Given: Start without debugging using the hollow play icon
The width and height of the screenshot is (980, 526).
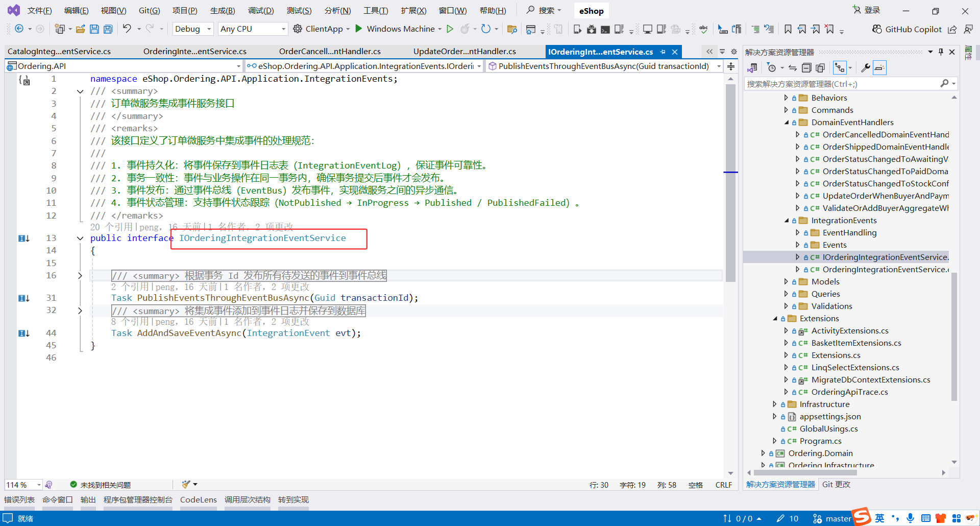Looking at the screenshot, I should pyautogui.click(x=450, y=29).
